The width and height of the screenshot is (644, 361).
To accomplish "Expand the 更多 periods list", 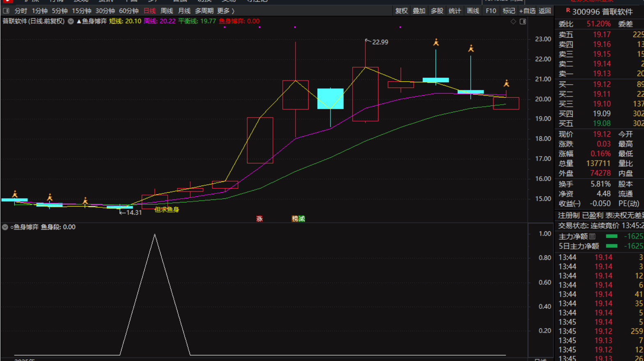I will [226, 11].
